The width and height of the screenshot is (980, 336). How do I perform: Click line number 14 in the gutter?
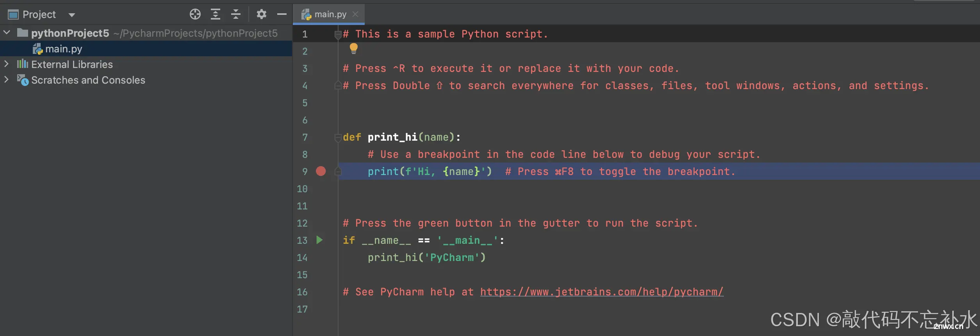coord(302,257)
